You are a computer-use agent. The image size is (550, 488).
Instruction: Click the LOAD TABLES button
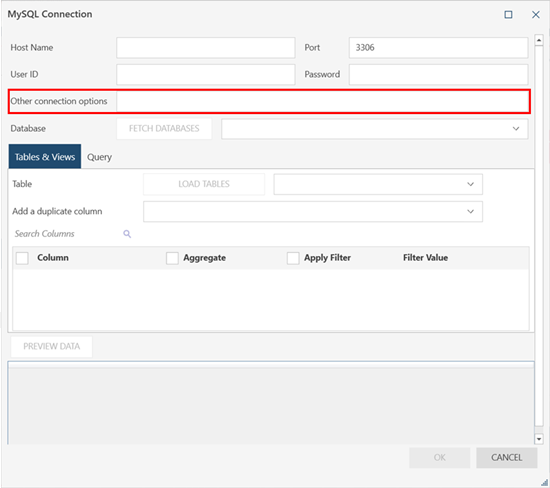pos(204,184)
